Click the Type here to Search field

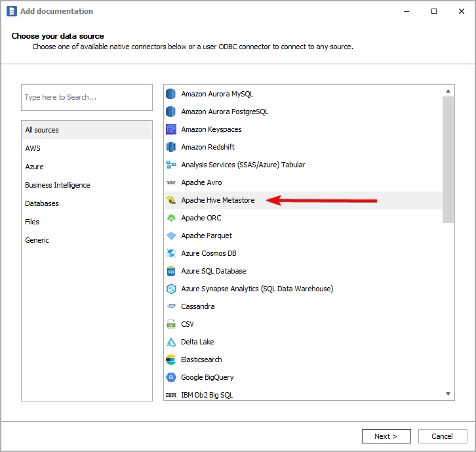point(87,97)
